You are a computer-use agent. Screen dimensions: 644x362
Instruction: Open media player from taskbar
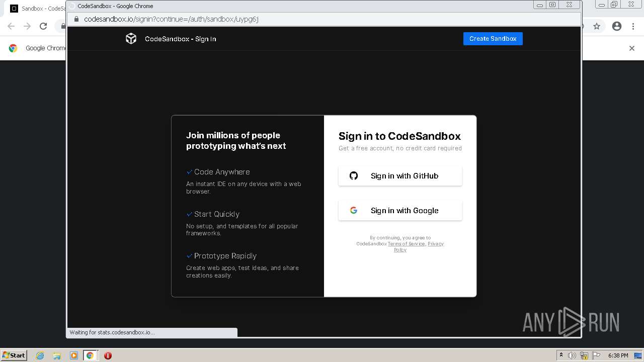click(x=73, y=355)
